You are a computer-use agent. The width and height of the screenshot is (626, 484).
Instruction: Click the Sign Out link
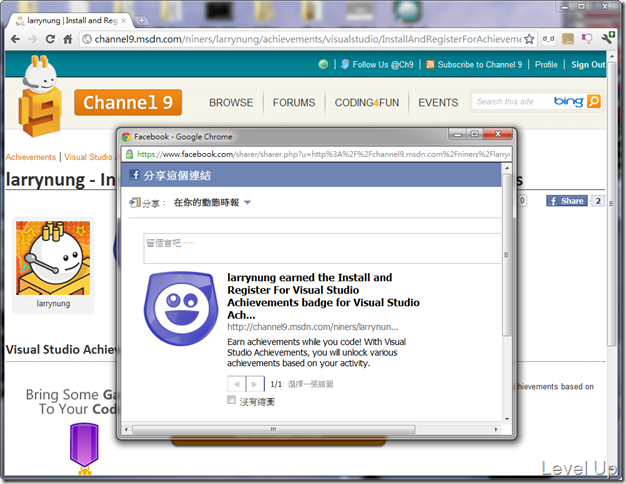tap(588, 64)
